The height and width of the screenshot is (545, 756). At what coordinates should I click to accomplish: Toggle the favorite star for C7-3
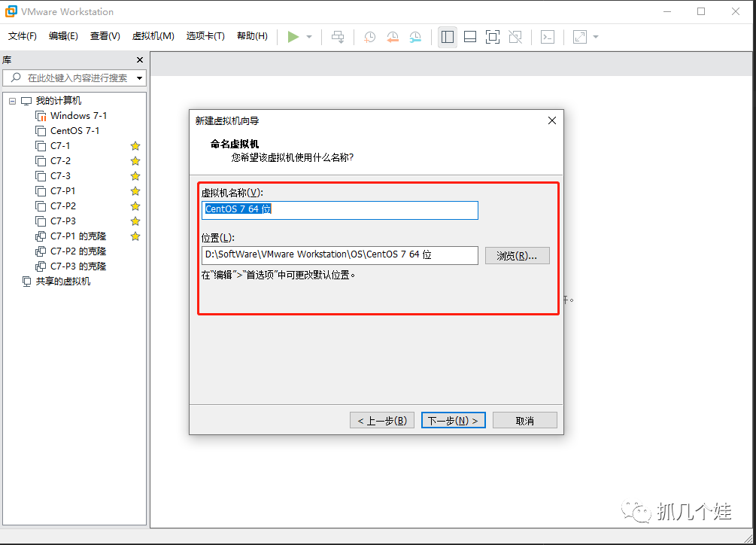pos(135,175)
